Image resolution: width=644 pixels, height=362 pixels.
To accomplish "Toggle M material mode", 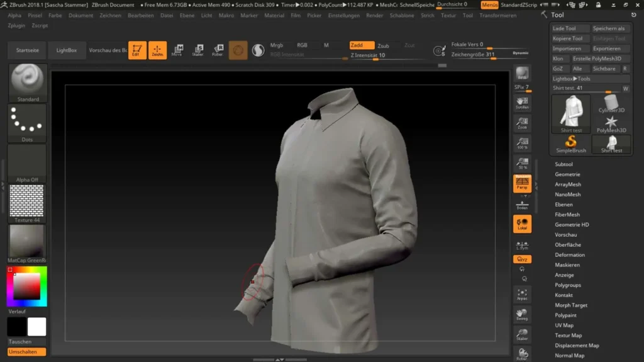I will point(326,45).
